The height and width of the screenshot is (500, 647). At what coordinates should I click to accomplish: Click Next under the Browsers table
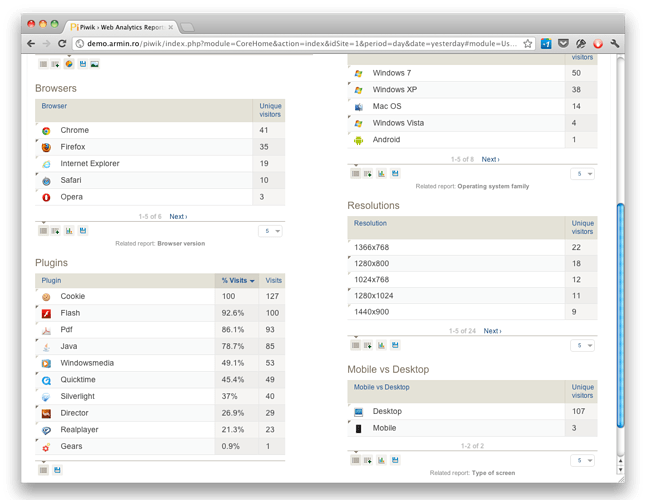pyautogui.click(x=178, y=217)
